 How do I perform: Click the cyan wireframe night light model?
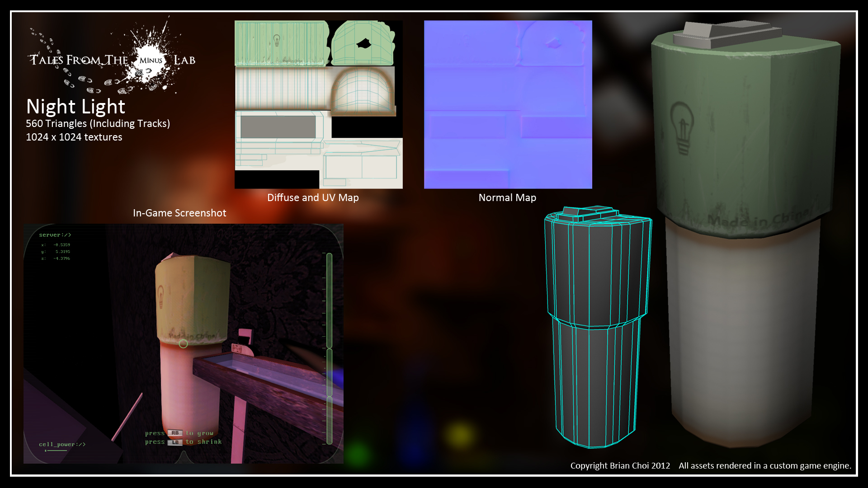[598, 327]
